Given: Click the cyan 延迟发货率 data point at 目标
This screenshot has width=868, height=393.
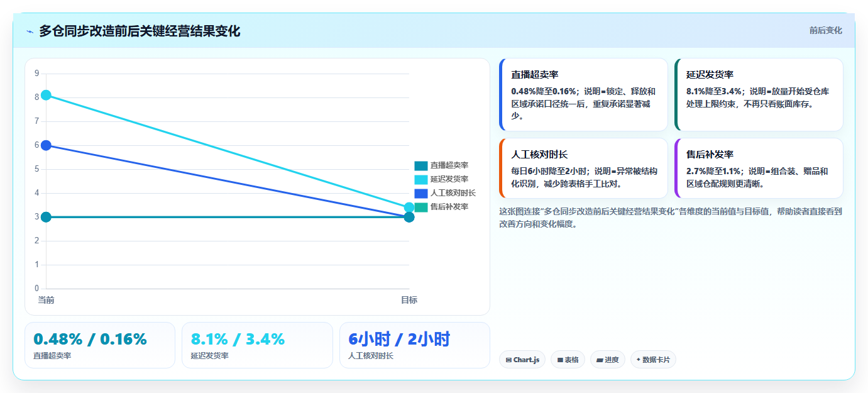Looking at the screenshot, I should (x=409, y=208).
